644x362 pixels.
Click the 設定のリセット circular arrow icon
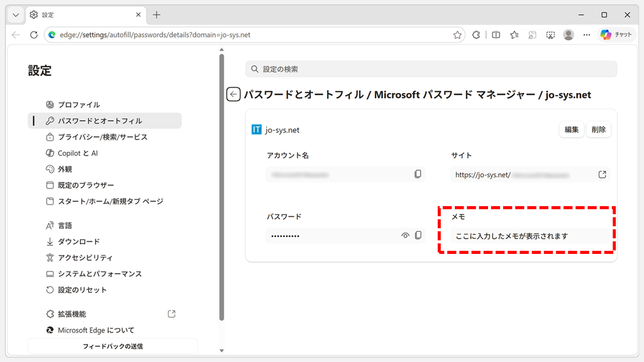pos(50,290)
